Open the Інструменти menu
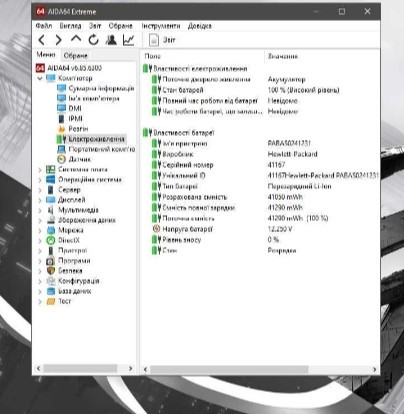This screenshot has height=414, width=404. coord(161,26)
